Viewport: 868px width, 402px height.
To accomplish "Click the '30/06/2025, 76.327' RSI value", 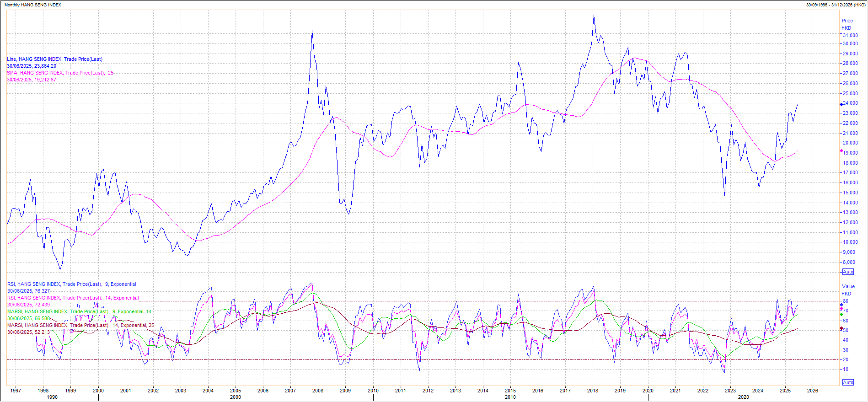I will point(28,291).
